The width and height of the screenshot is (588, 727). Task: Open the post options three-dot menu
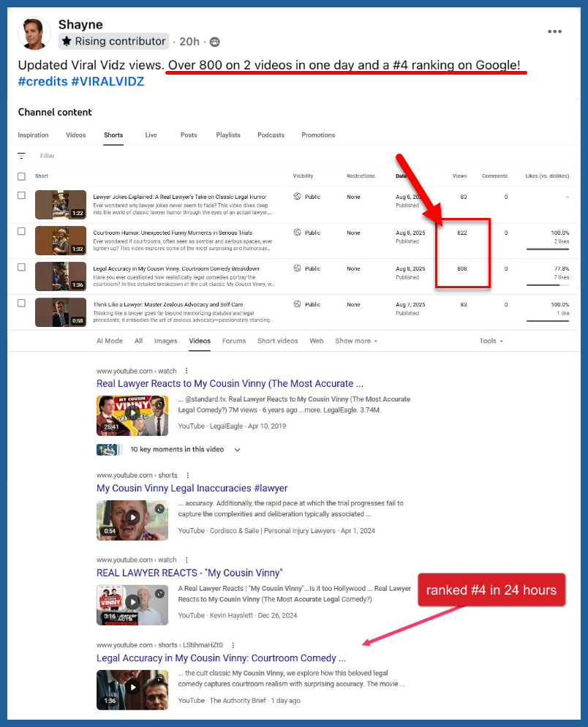[x=554, y=31]
